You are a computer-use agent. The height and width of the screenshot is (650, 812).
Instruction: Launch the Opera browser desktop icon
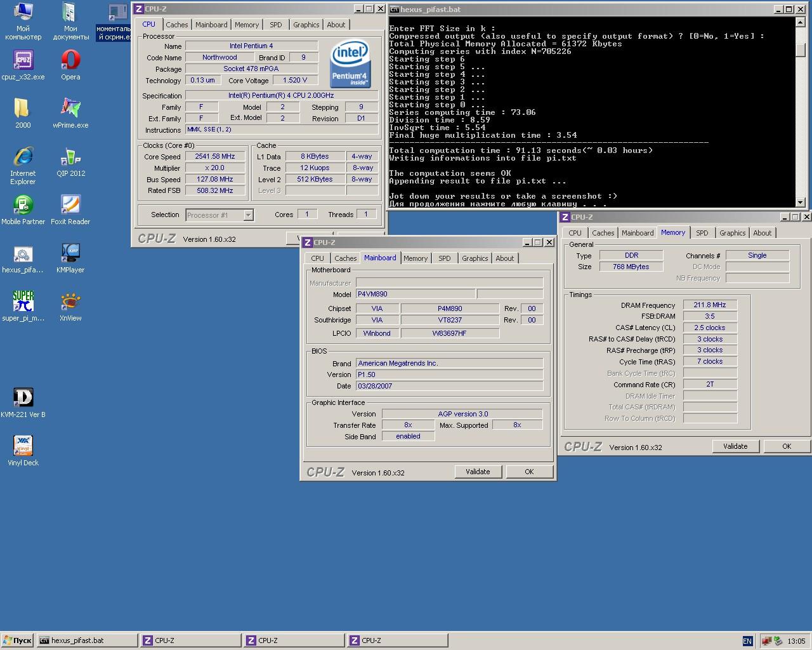click(x=70, y=65)
